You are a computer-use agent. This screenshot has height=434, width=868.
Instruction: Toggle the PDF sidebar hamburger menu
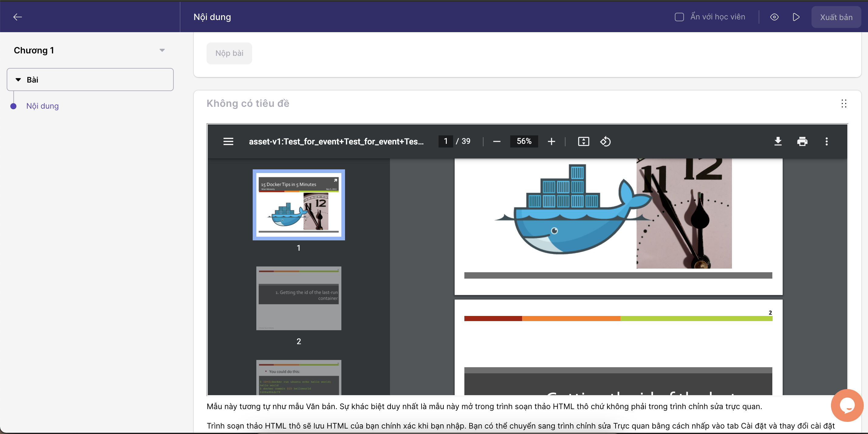click(x=228, y=141)
